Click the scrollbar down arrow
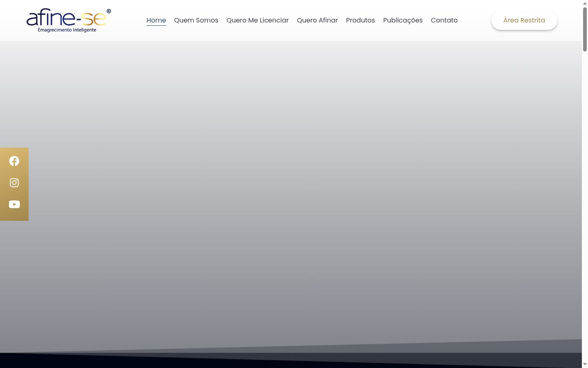 tap(585, 364)
